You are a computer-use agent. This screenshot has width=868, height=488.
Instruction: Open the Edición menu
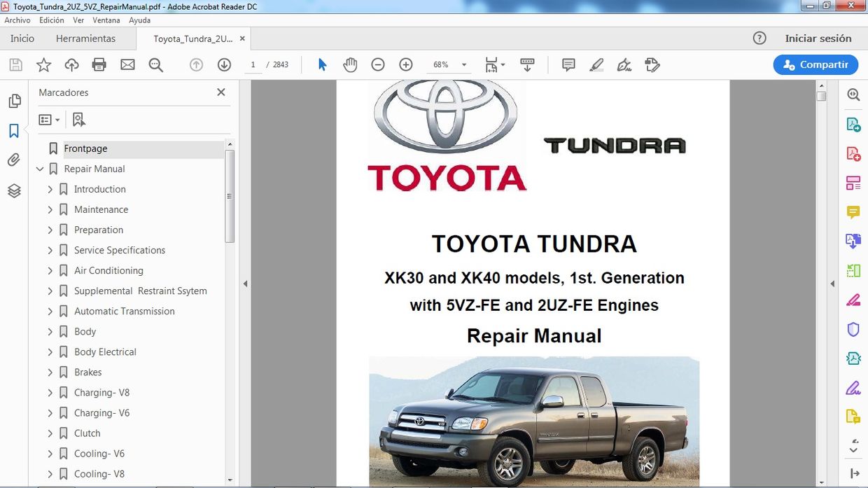pyautogui.click(x=52, y=20)
